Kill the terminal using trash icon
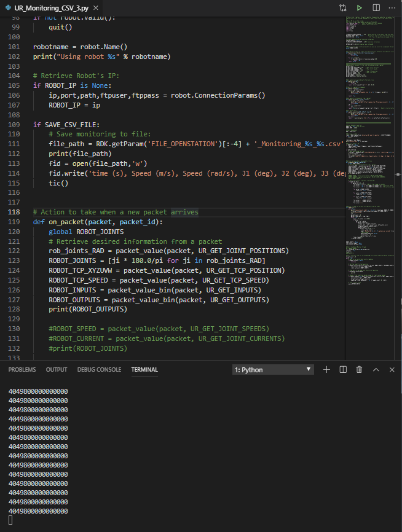Viewport: 402px width, 532px height. [x=360, y=369]
